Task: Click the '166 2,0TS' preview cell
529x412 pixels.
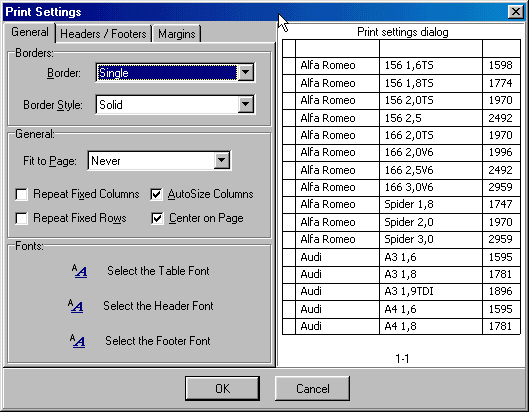Action: 431,136
